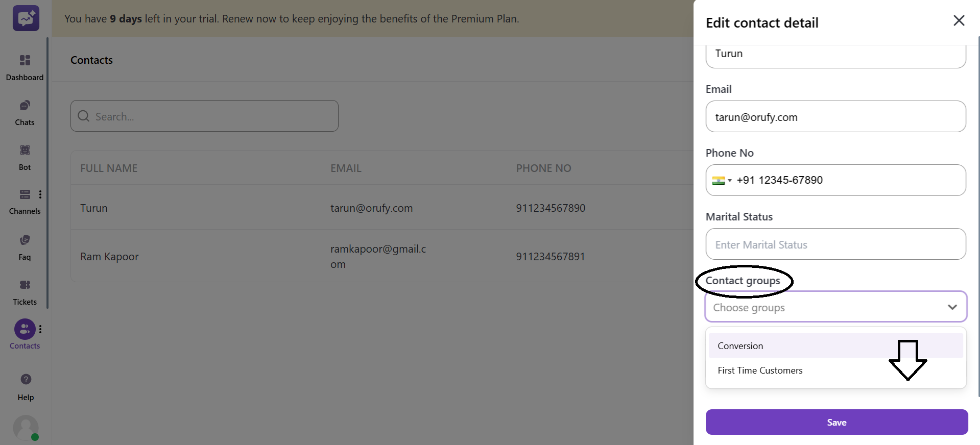The width and height of the screenshot is (980, 445).
Task: Click the profile avatar at bottom left
Action: (26, 428)
